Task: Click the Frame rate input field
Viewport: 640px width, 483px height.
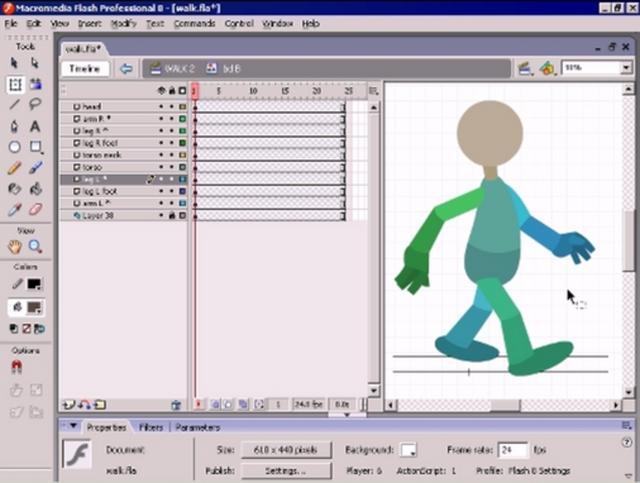Action: (x=513, y=450)
